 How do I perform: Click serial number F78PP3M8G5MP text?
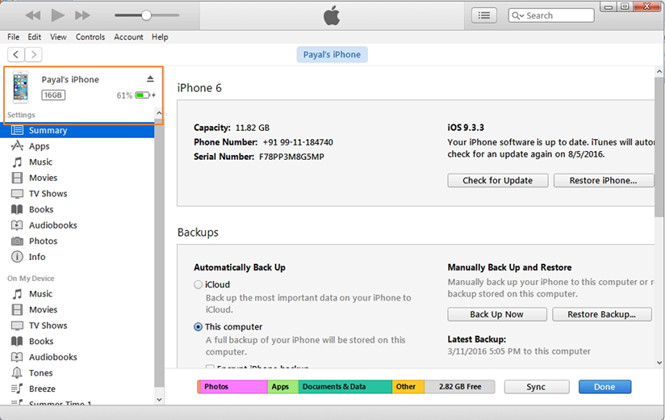[292, 157]
